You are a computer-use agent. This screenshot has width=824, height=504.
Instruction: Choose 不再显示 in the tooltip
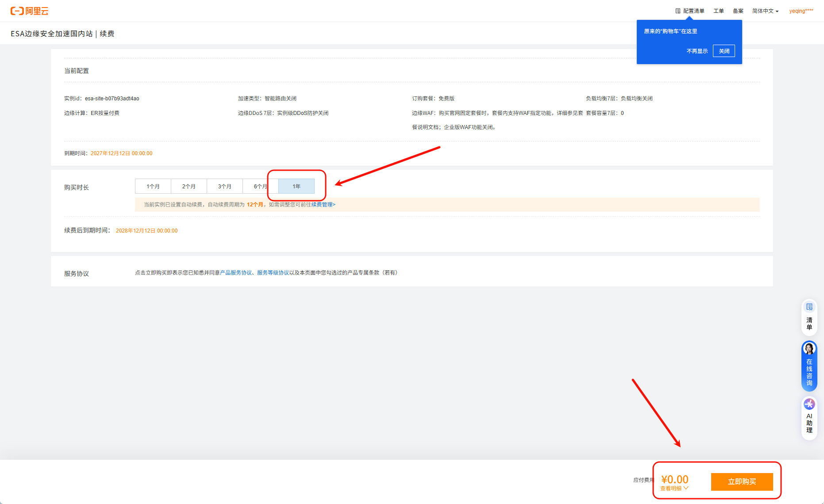697,51
